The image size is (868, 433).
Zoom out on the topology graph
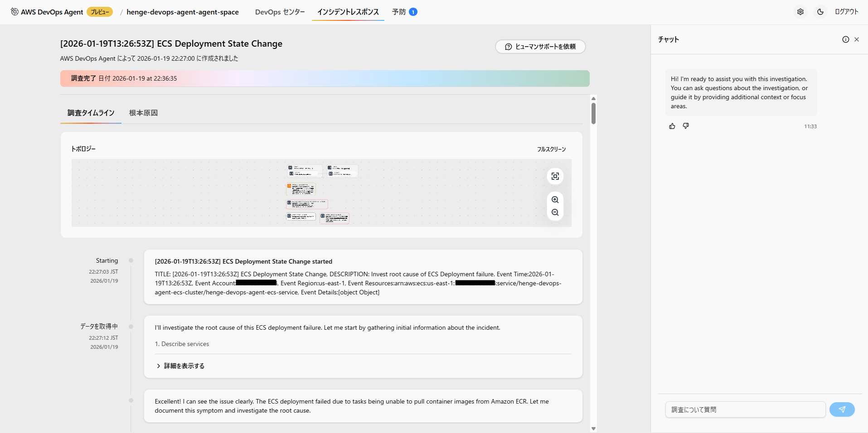[555, 212]
